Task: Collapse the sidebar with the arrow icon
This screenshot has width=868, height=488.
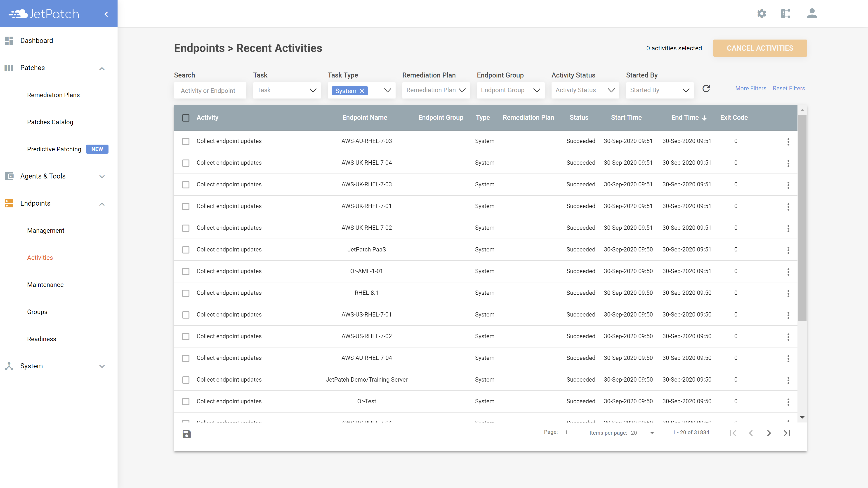Action: tap(106, 14)
